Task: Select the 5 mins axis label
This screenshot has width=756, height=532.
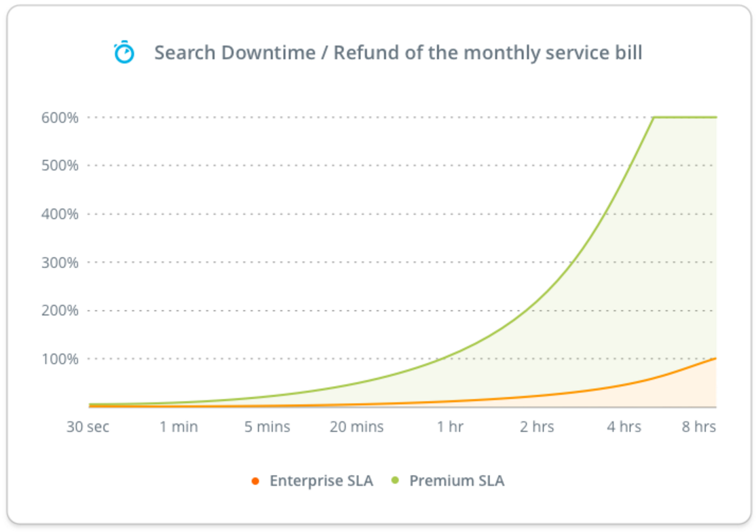Action: (x=267, y=427)
